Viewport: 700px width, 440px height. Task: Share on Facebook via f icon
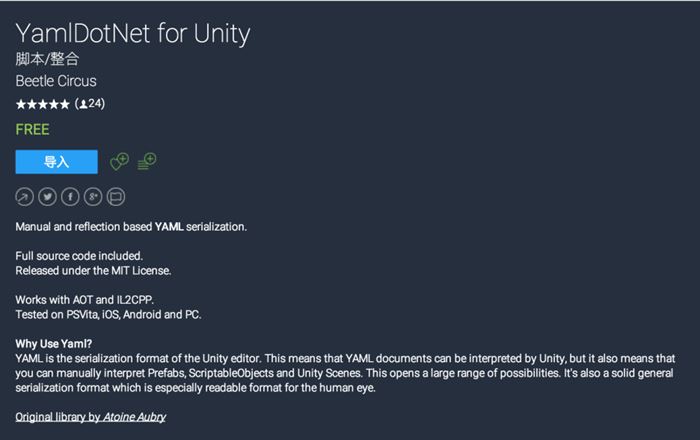point(70,196)
